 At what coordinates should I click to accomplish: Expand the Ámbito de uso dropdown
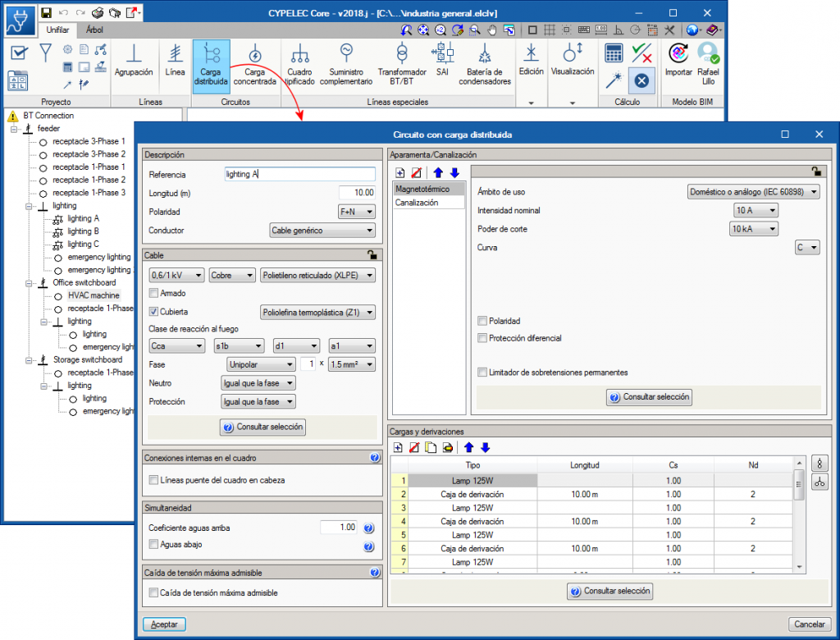pyautogui.click(x=753, y=192)
